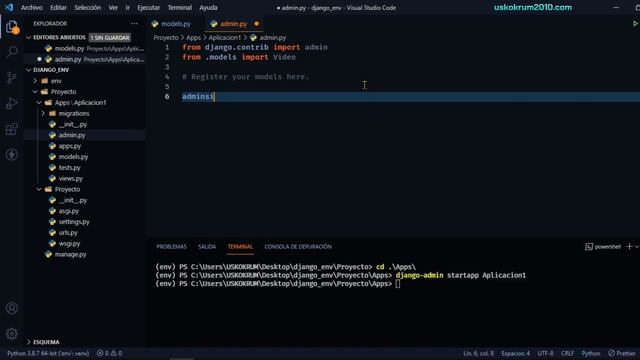
Task: Click the unsaved dot on admin.py tab
Action: [256, 24]
